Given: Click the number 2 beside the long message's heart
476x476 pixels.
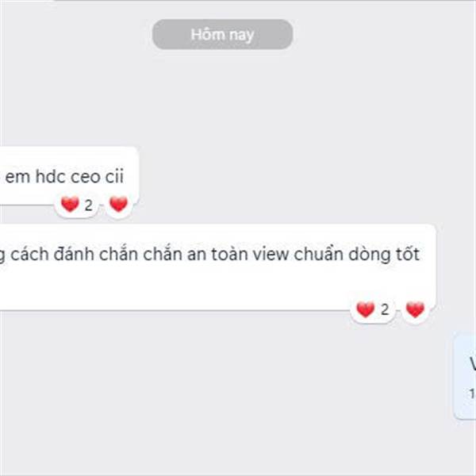Looking at the screenshot, I should 385,310.
